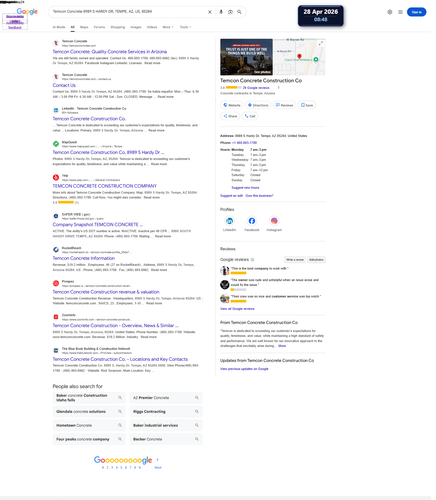Click in the search input field
436x500 pixels.
[128, 12]
